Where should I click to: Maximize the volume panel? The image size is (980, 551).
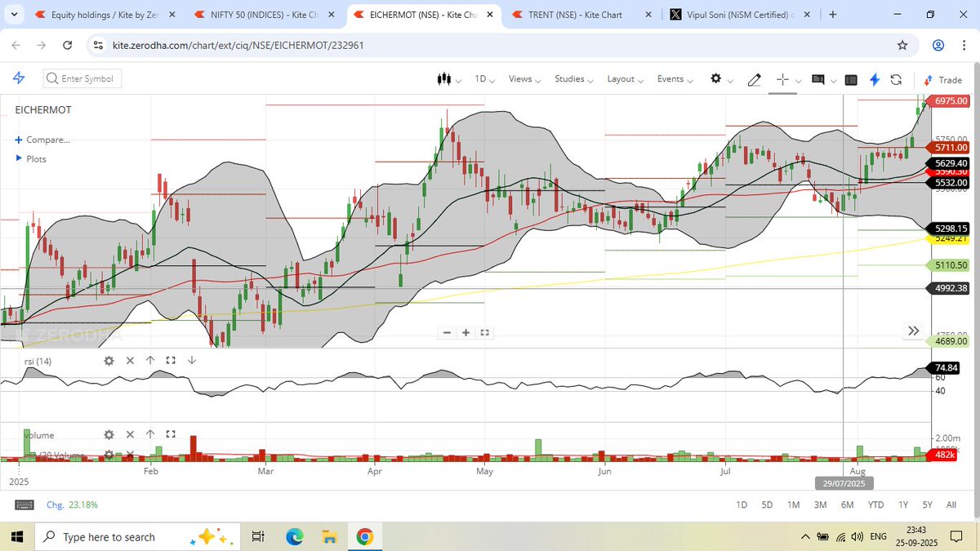171,435
